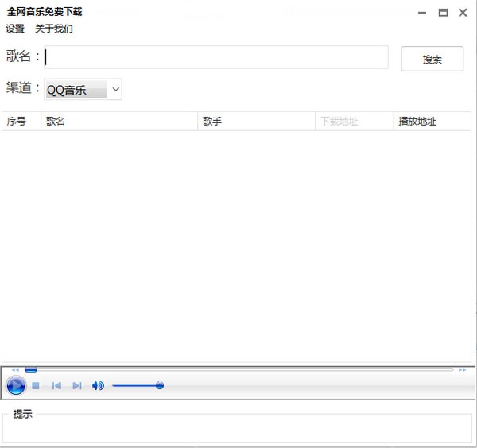Click the 下载地址 column header
The width and height of the screenshot is (477, 448).
[355, 122]
